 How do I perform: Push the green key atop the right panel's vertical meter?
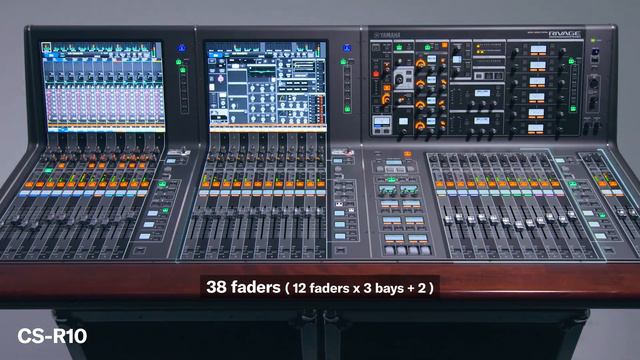pos(571,61)
